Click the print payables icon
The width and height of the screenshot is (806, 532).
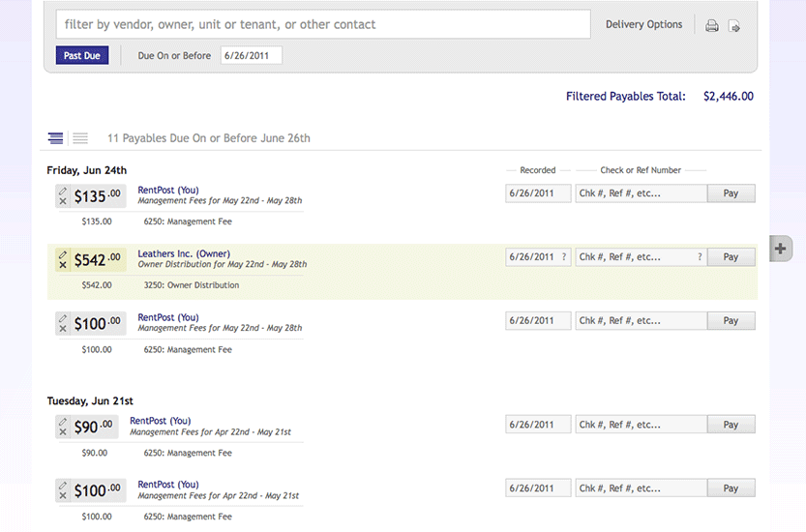(712, 26)
